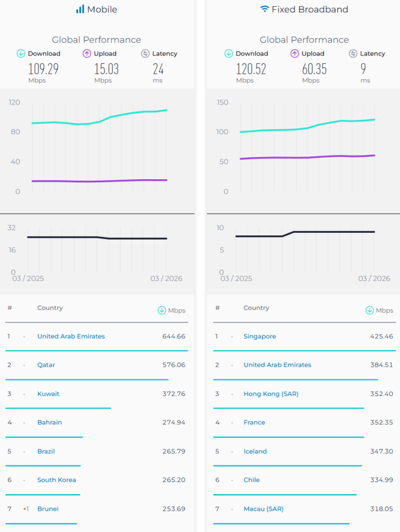The width and height of the screenshot is (400, 532).
Task: Toggle the Mbps sort in the Mobile table
Action: [x=171, y=310]
